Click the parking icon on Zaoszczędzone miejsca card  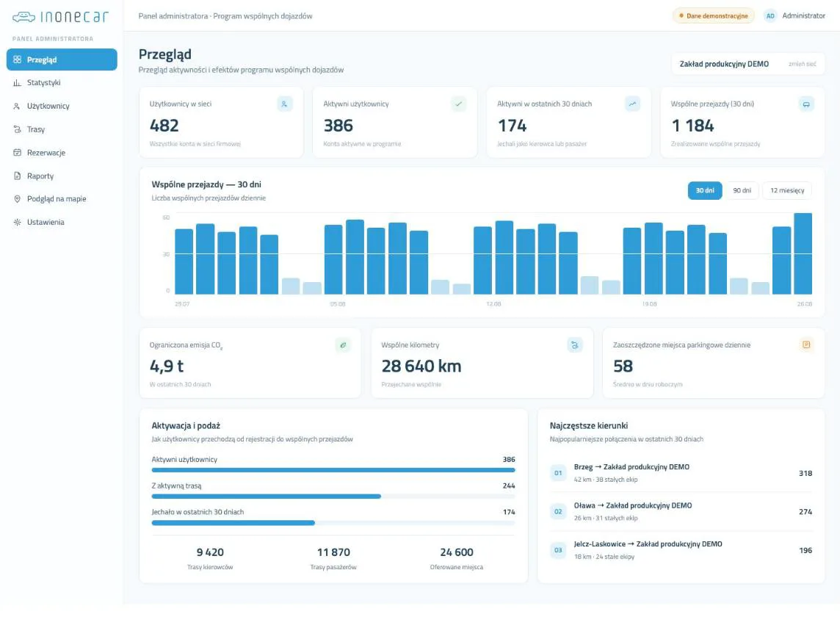[x=806, y=345]
